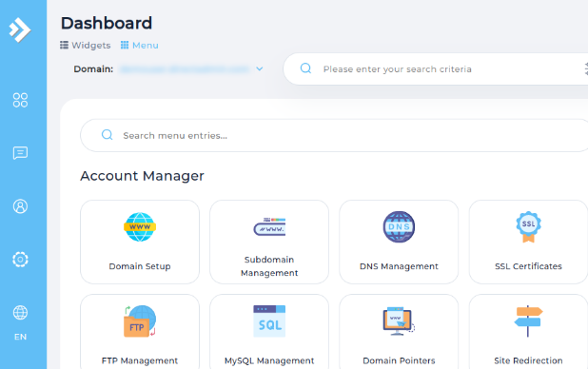Click the Menu grid icon
Screen dimensions: 588x369
coord(125,46)
